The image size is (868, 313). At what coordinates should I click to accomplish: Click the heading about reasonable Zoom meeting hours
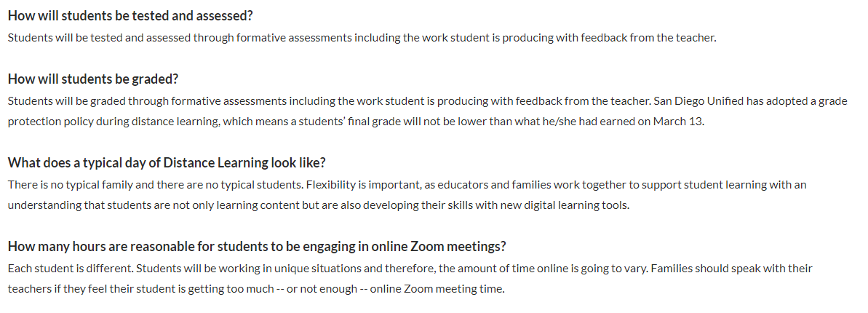pos(257,246)
